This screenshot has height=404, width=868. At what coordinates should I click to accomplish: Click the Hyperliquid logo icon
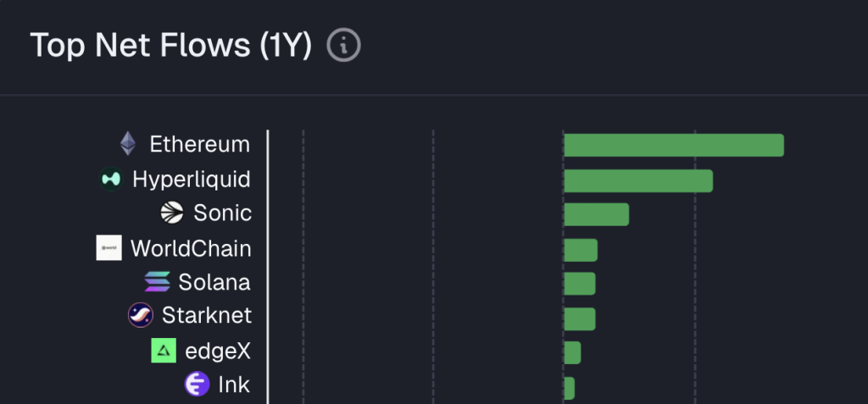pyautogui.click(x=111, y=180)
